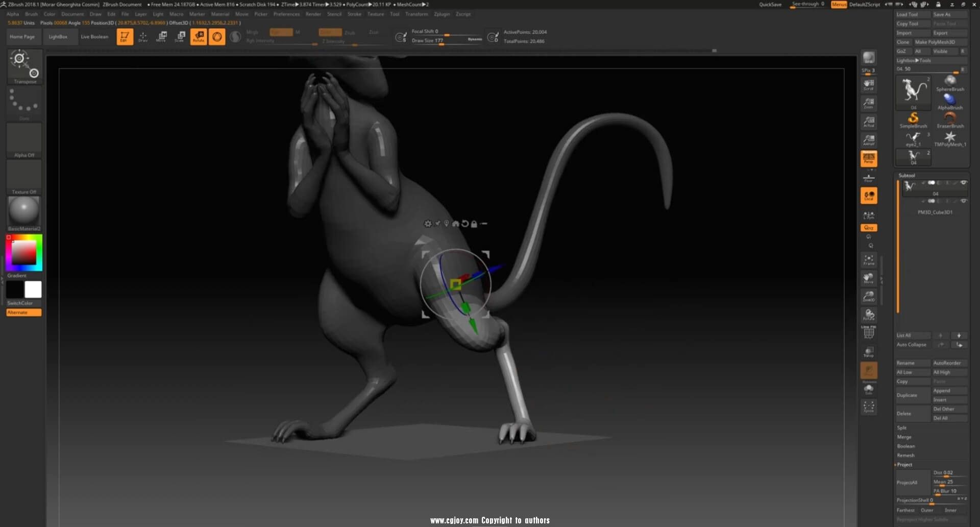The image size is (980, 527).
Task: Click the Rotate view icon in right shelf
Action: (869, 315)
